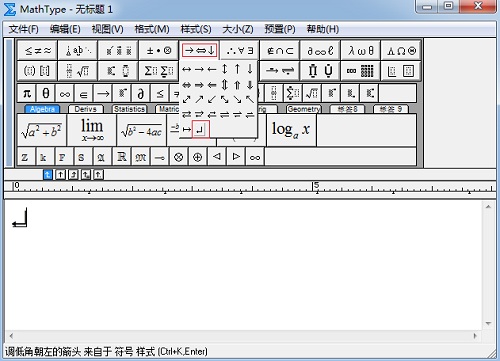The image size is (500, 361).
Task: Switch to the Geometry tab
Action: [x=304, y=109]
